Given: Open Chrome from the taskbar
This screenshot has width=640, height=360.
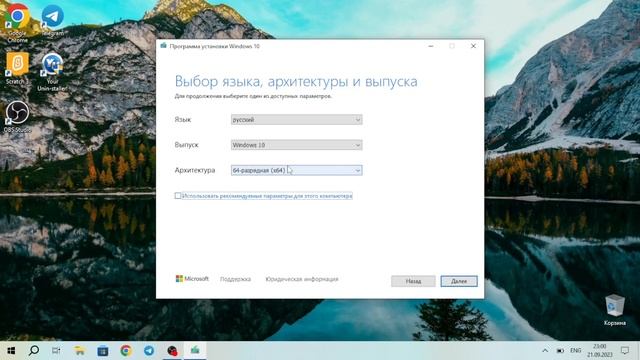Looking at the screenshot, I should coord(126,350).
